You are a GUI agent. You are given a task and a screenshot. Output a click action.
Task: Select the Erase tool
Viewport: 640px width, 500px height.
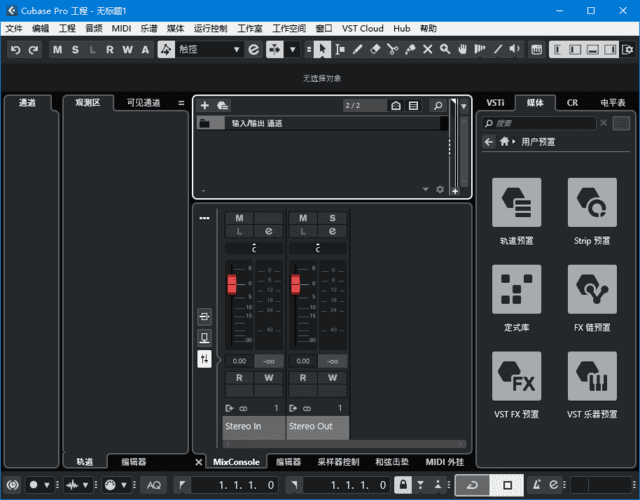point(375,50)
